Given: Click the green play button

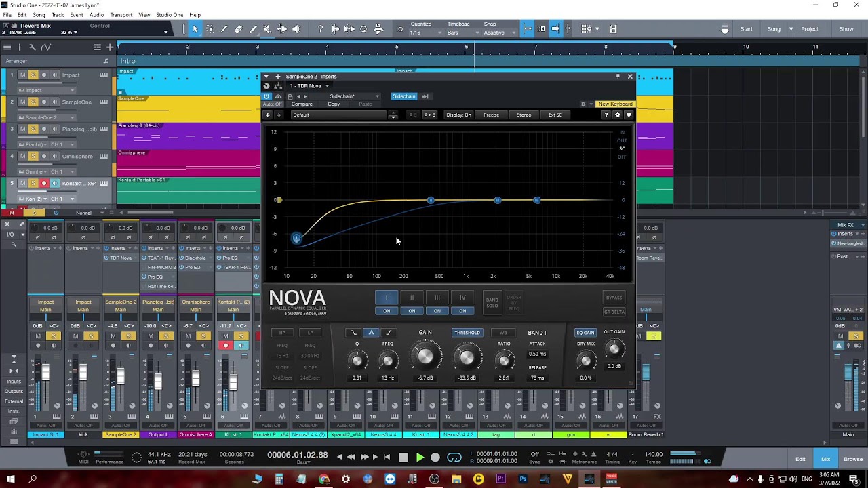Looking at the screenshot, I should (x=420, y=457).
